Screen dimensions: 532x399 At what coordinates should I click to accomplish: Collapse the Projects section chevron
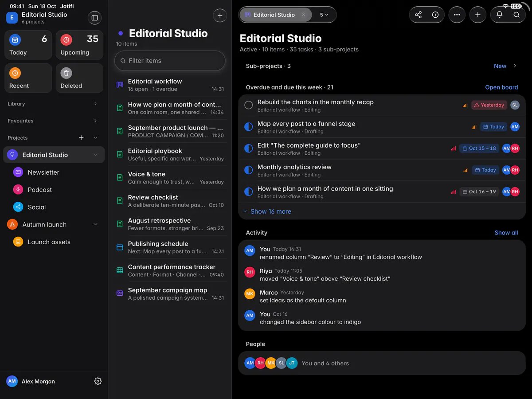[95, 138]
